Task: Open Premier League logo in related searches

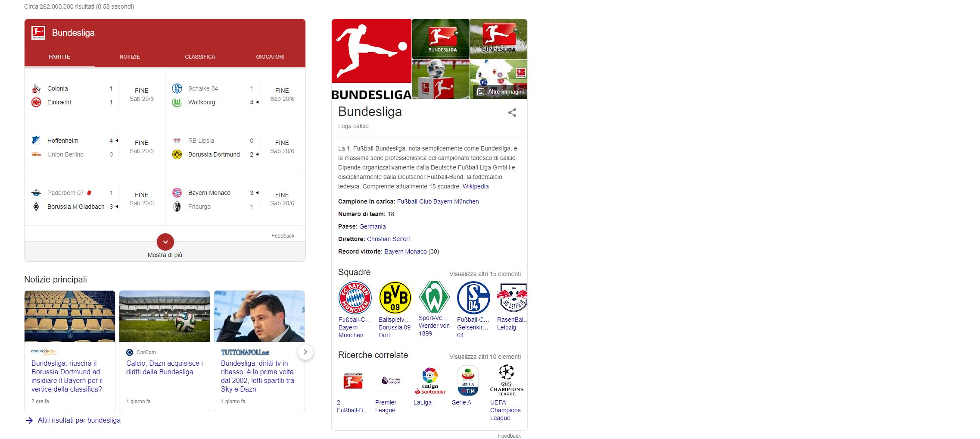Action: click(x=391, y=380)
